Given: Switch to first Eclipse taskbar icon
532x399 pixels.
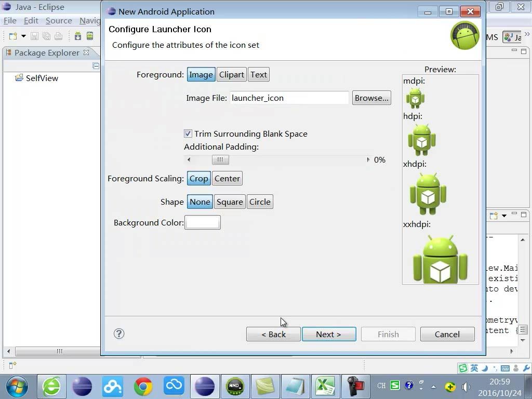Looking at the screenshot, I should click(x=82, y=387).
